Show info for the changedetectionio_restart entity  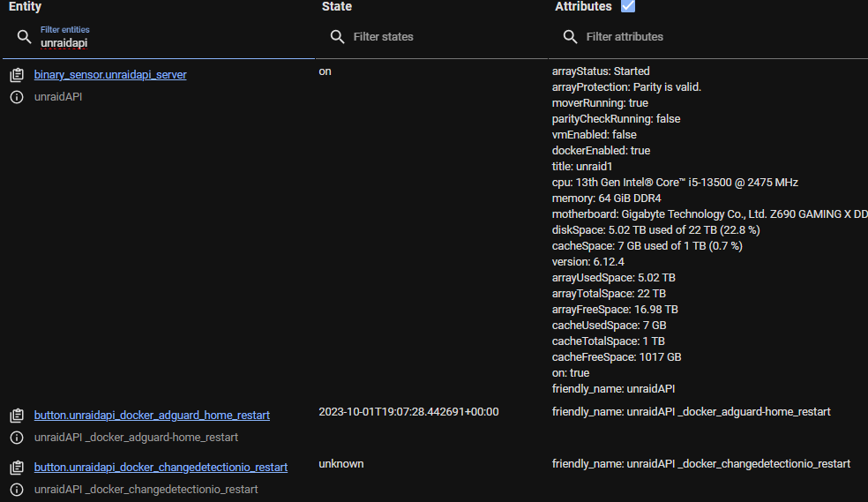pyautogui.click(x=17, y=490)
